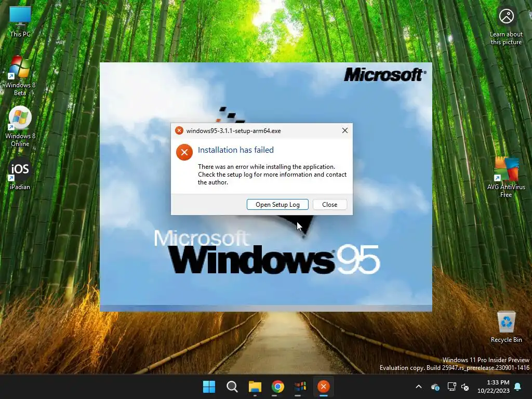The height and width of the screenshot is (399, 532).
Task: Open File Explorer from the taskbar
Action: tap(255, 387)
